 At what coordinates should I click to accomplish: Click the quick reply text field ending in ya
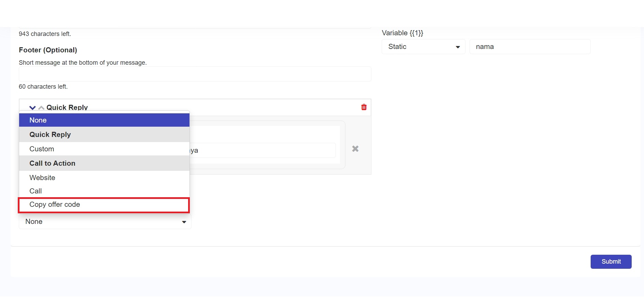tap(262, 150)
